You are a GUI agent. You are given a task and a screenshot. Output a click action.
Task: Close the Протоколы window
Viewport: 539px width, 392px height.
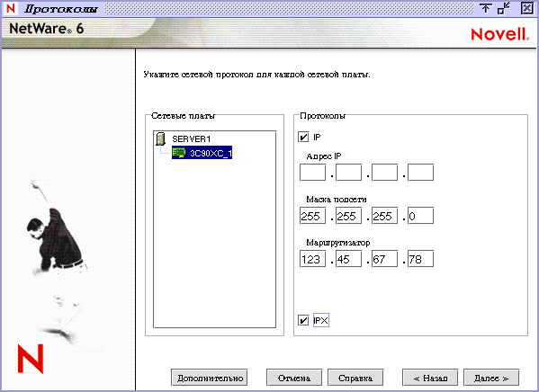point(526,8)
